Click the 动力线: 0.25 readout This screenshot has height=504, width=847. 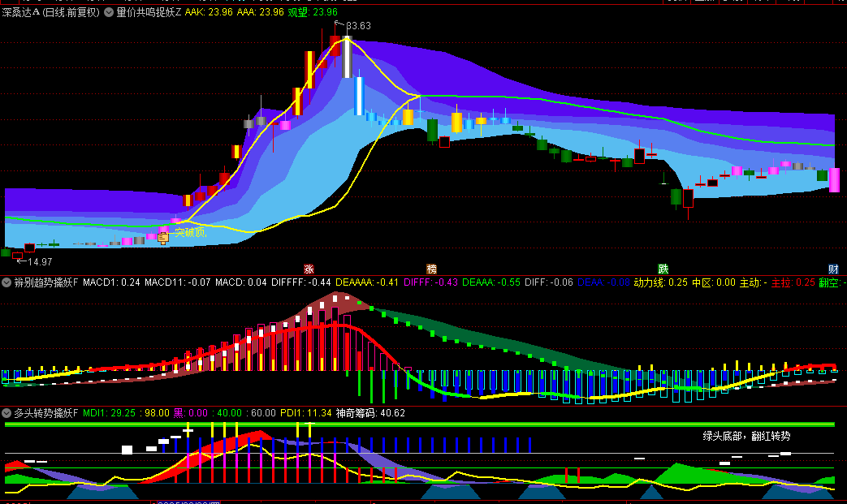point(661,282)
